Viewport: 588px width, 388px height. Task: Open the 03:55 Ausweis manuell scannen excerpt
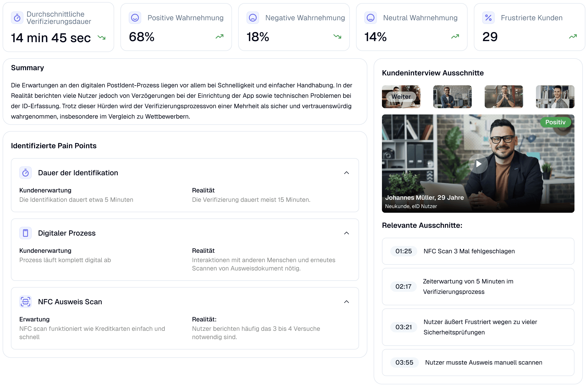pos(404,363)
